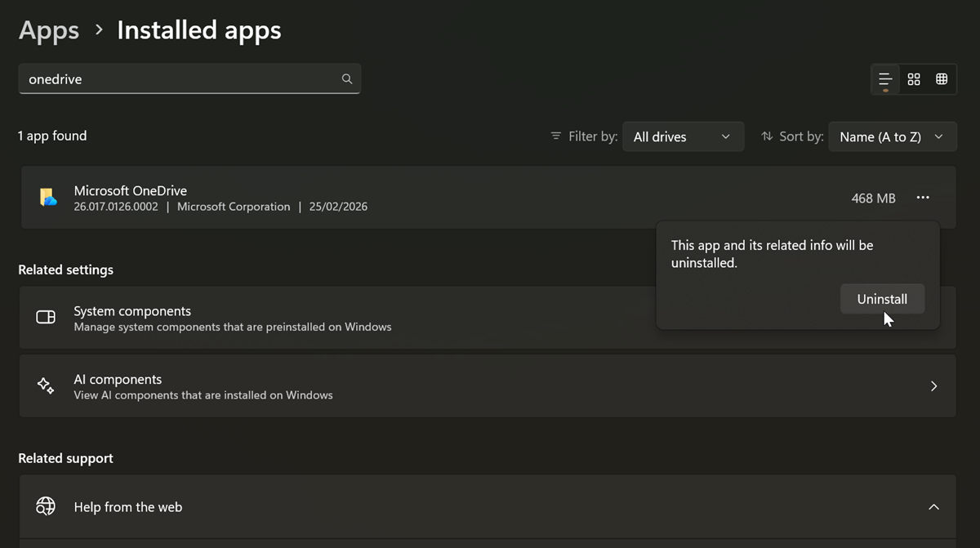Go back to Apps breadcrumb
980x548 pixels.
[48, 31]
